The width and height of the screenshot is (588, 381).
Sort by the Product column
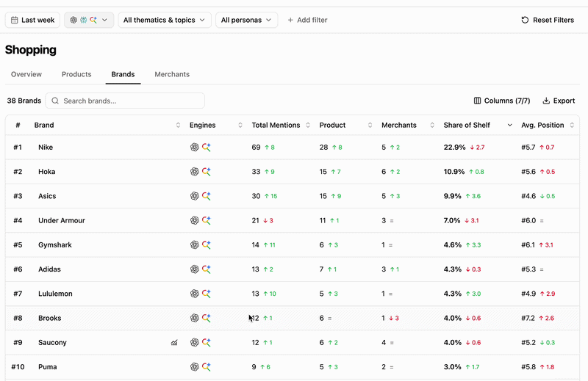345,125
